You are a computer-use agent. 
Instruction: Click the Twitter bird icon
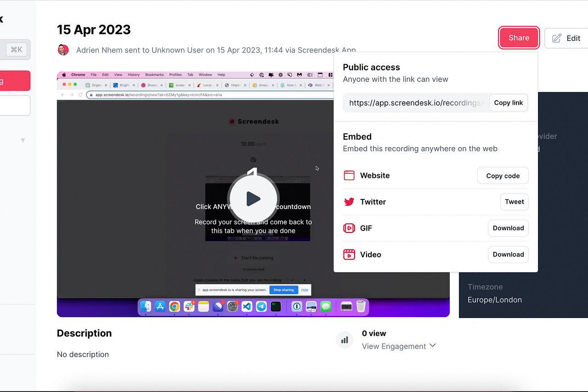coord(349,202)
